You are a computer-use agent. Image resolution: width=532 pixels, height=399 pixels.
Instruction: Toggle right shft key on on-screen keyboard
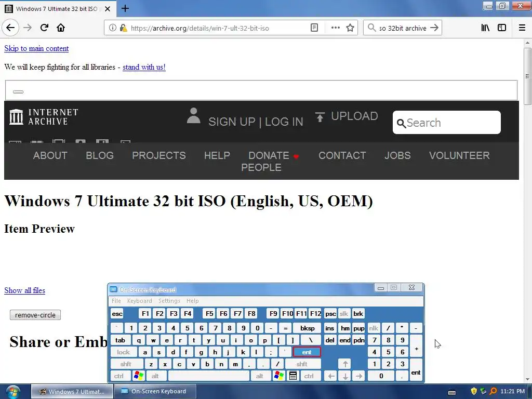[x=302, y=364]
